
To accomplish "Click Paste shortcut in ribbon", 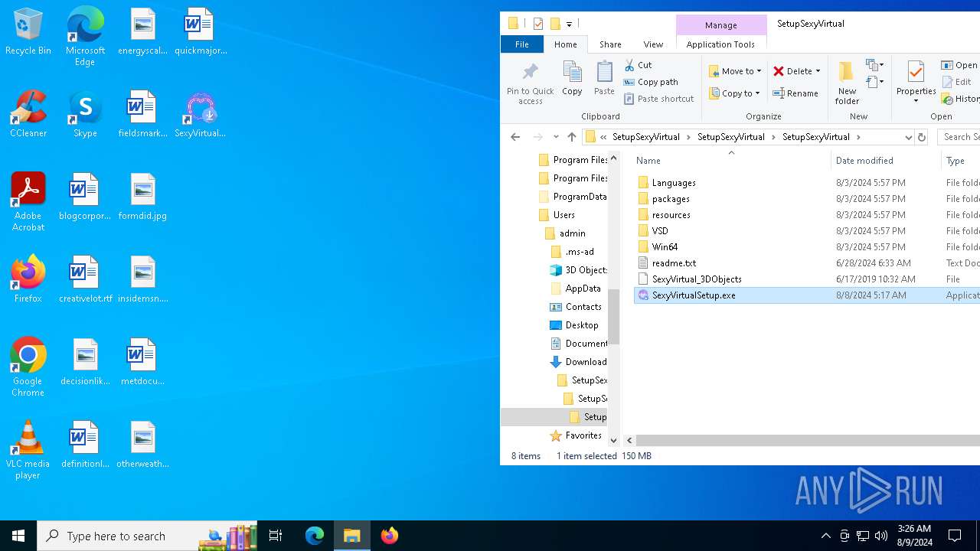I will point(659,99).
